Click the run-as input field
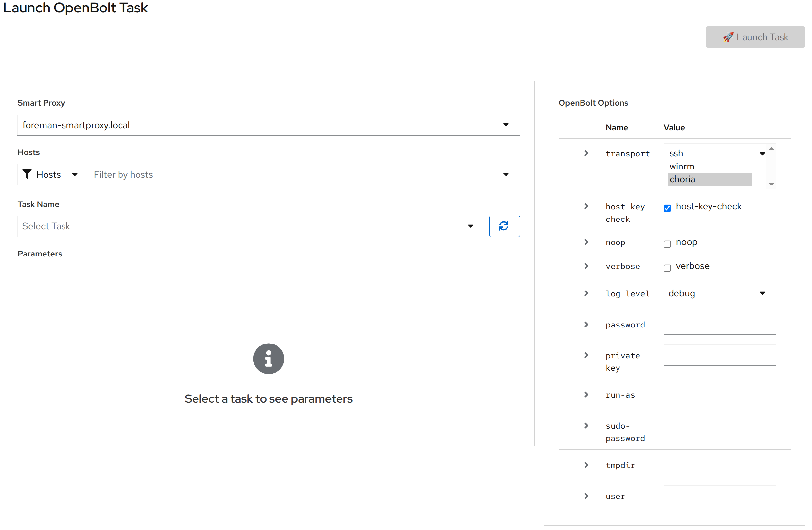This screenshot has height=530, width=812. 720,394
